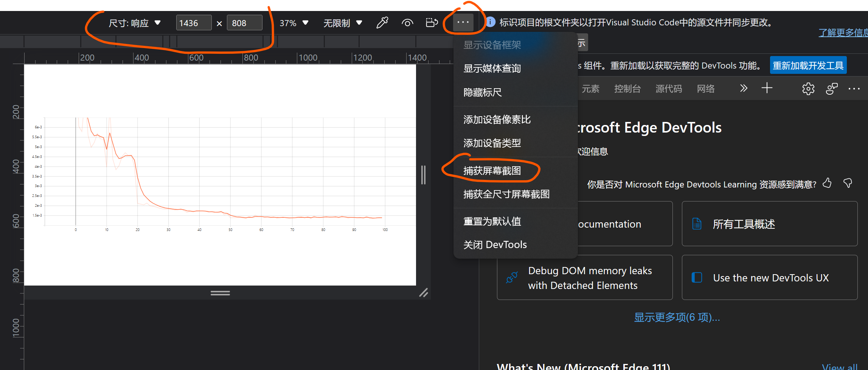This screenshot has height=370, width=868.
Task: Click the thumbs down feedback icon
Action: click(x=848, y=183)
